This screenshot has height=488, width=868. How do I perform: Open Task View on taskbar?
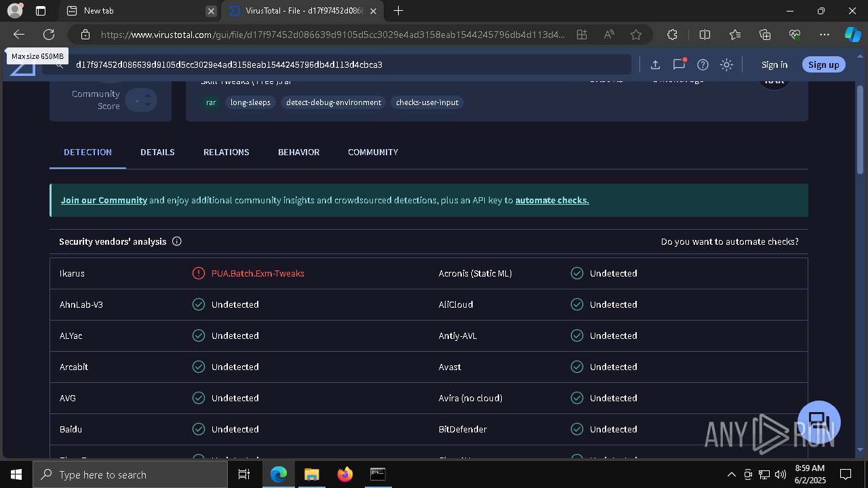click(245, 474)
